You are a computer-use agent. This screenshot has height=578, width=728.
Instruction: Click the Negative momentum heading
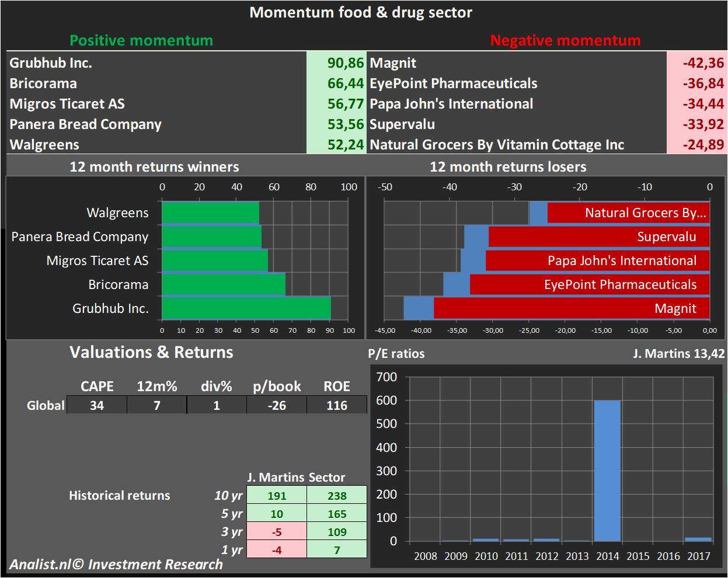tap(565, 40)
